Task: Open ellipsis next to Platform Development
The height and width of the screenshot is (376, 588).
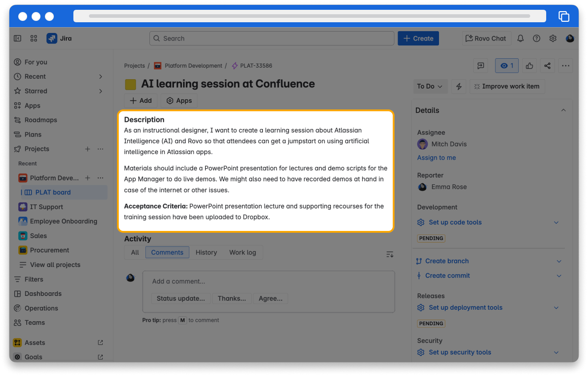Action: point(101,178)
